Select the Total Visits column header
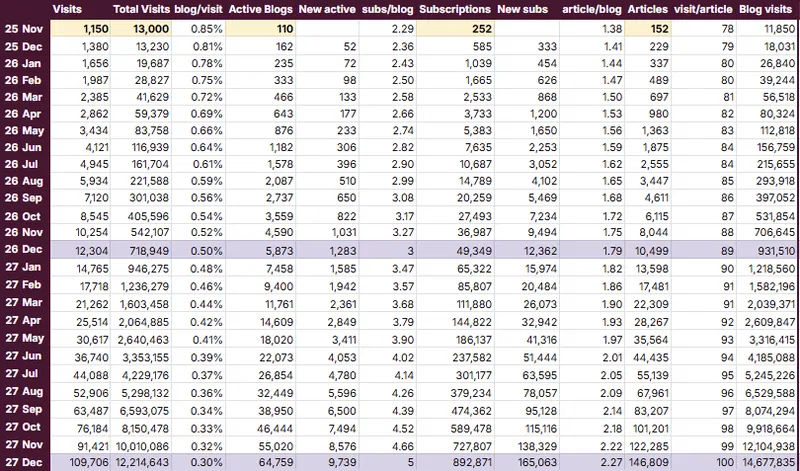This screenshot has width=800, height=471. tap(141, 9)
